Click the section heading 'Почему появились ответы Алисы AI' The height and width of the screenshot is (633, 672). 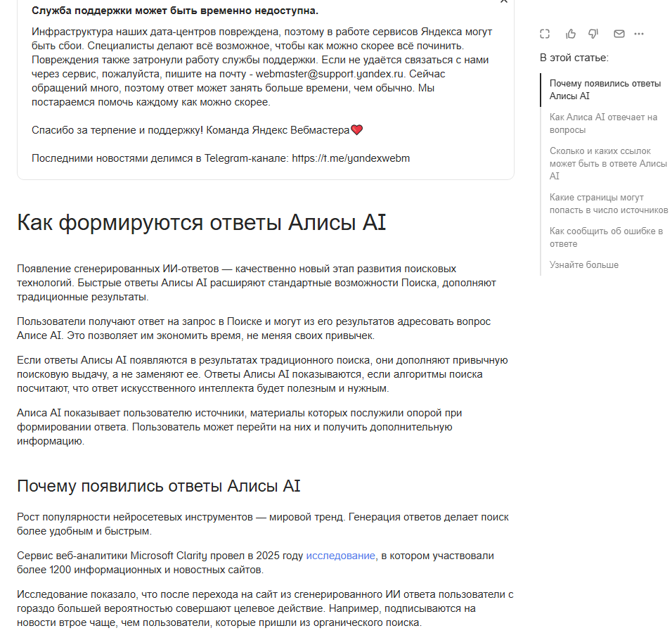click(x=159, y=486)
